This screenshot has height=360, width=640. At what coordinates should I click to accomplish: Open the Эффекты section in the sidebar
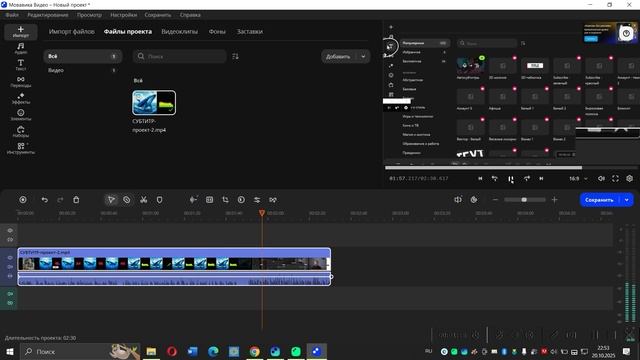tap(21, 98)
